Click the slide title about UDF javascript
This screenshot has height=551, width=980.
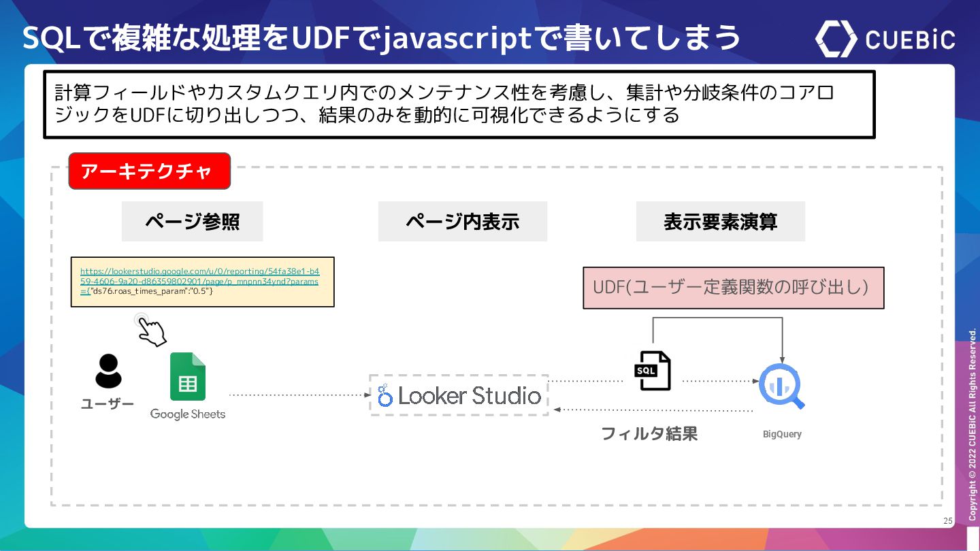(x=381, y=38)
